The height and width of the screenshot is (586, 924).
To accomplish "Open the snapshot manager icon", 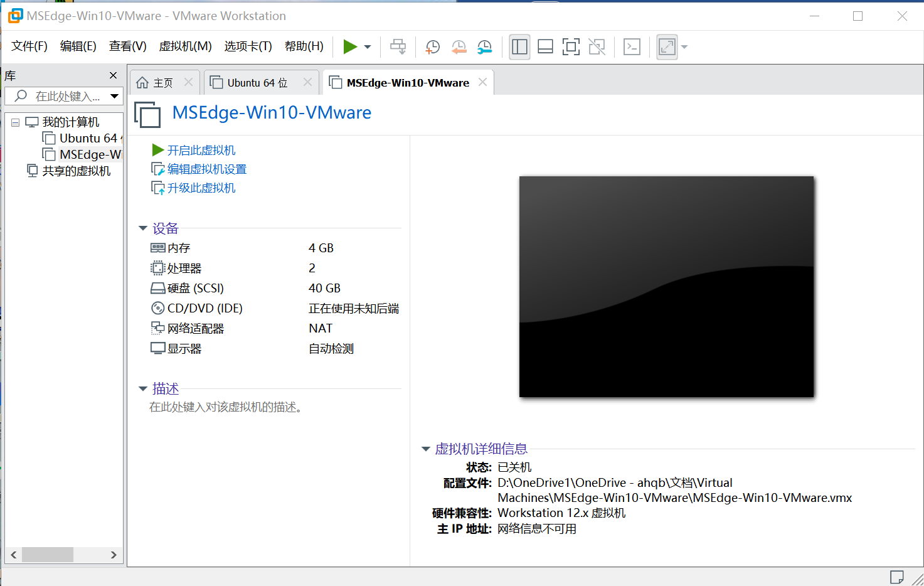I will click(x=484, y=46).
